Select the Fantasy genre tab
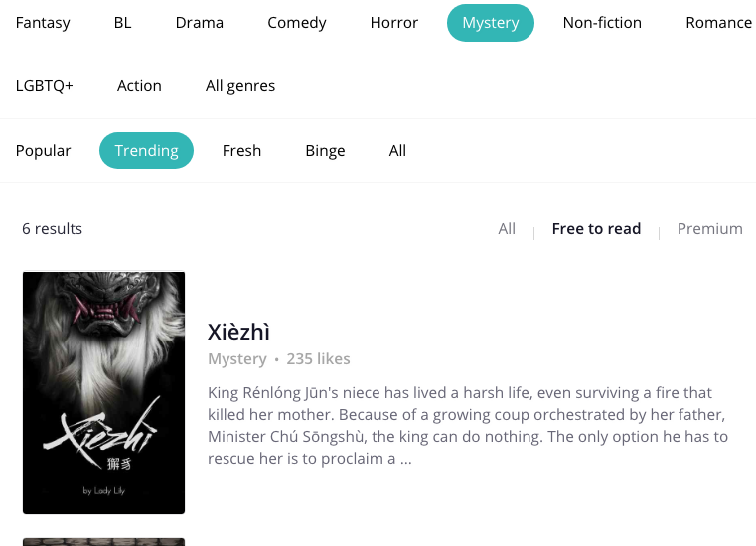This screenshot has height=546, width=756. (43, 23)
